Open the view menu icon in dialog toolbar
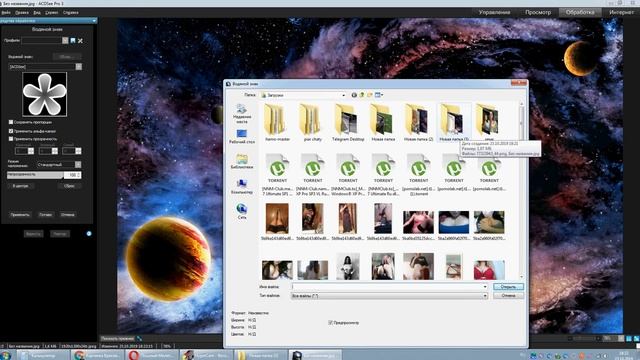The height and width of the screenshot is (360, 640). click(379, 95)
